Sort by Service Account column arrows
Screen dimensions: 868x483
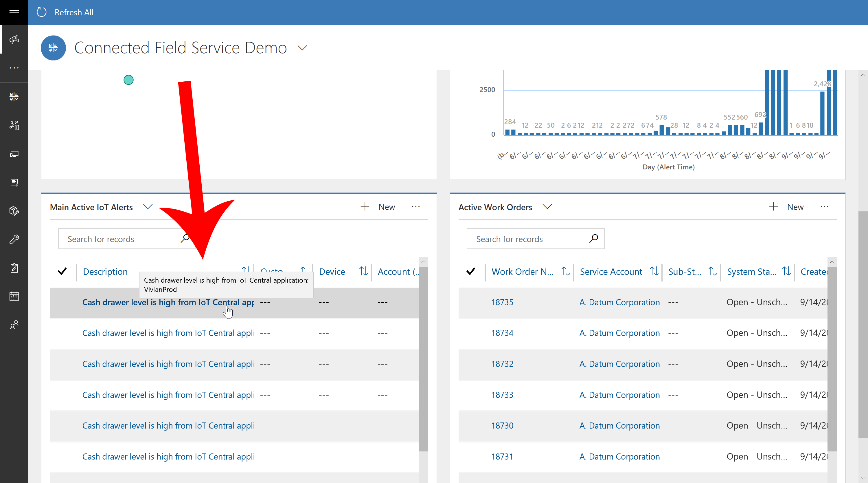654,271
